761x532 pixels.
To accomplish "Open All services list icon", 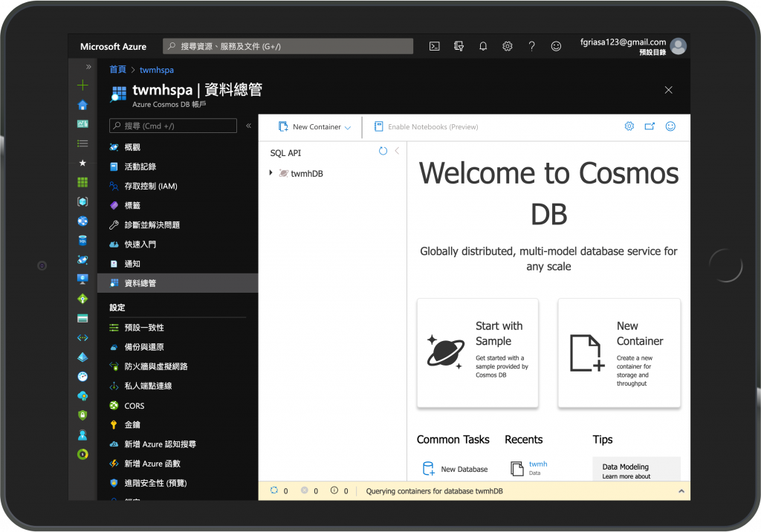I will pyautogui.click(x=82, y=143).
